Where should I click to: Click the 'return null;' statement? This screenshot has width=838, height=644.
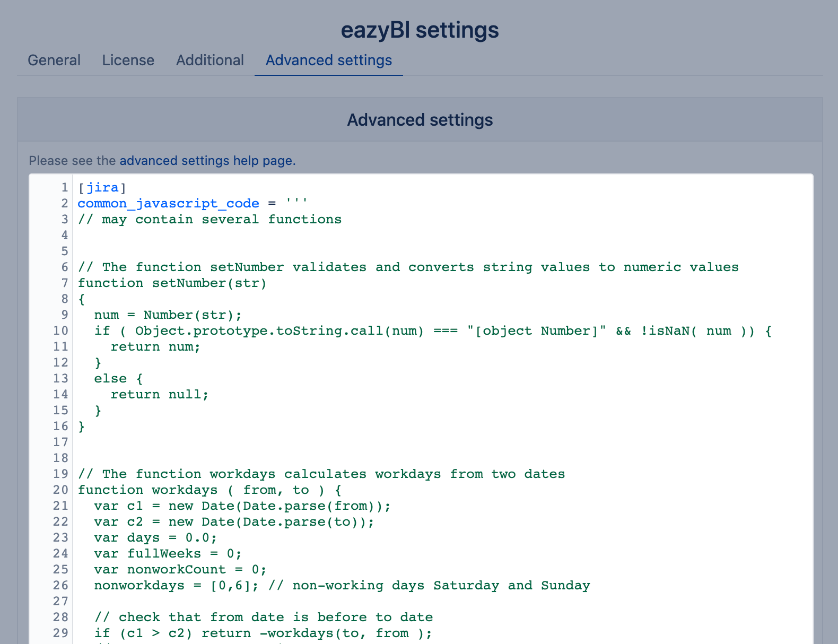[x=159, y=395]
